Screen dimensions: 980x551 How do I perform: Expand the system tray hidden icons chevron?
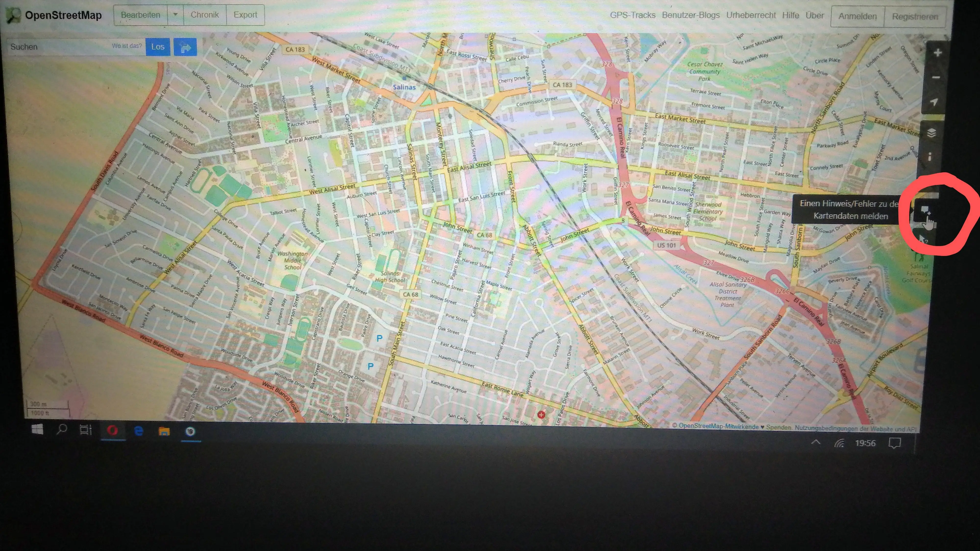click(x=815, y=442)
